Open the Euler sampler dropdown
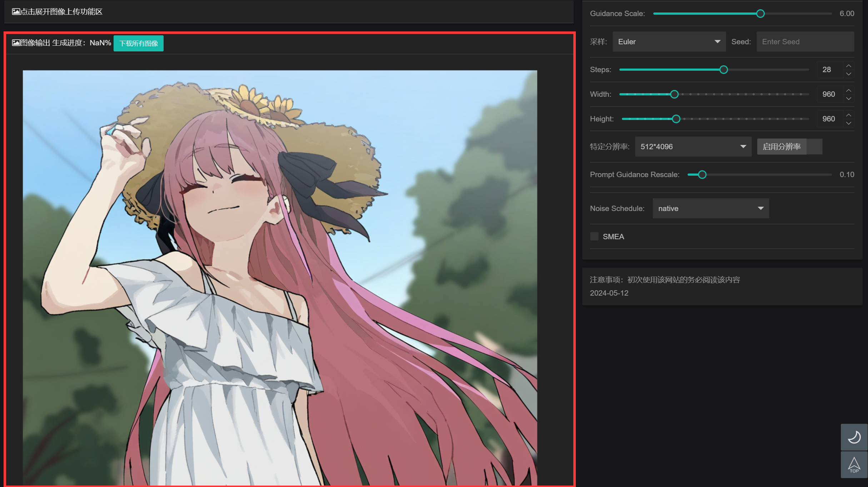Viewport: 868px width, 487px height. click(669, 42)
